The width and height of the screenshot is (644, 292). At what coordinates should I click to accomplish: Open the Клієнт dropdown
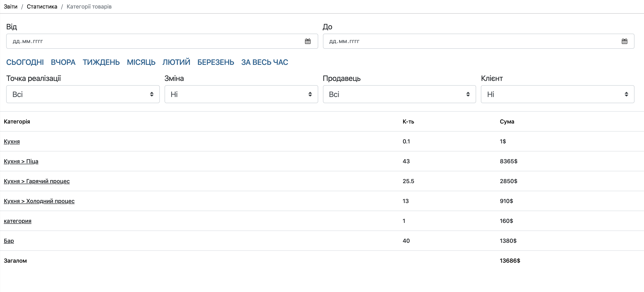557,94
